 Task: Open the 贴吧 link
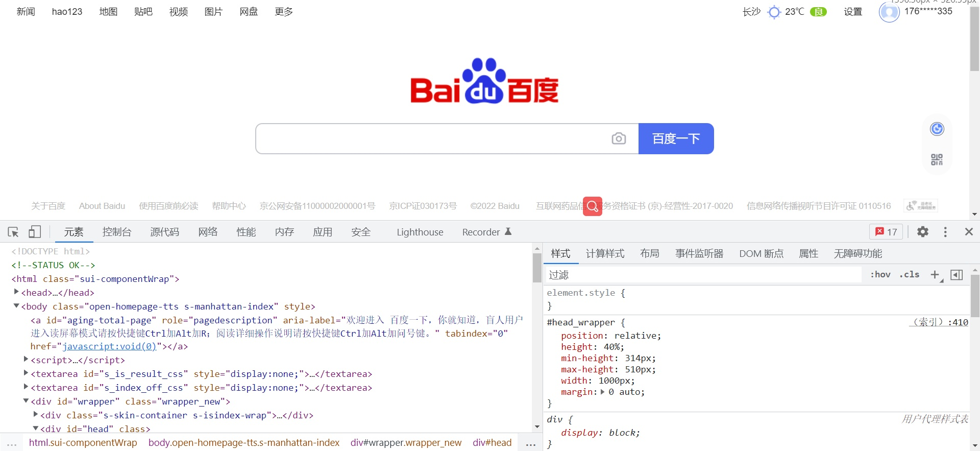click(x=143, y=12)
